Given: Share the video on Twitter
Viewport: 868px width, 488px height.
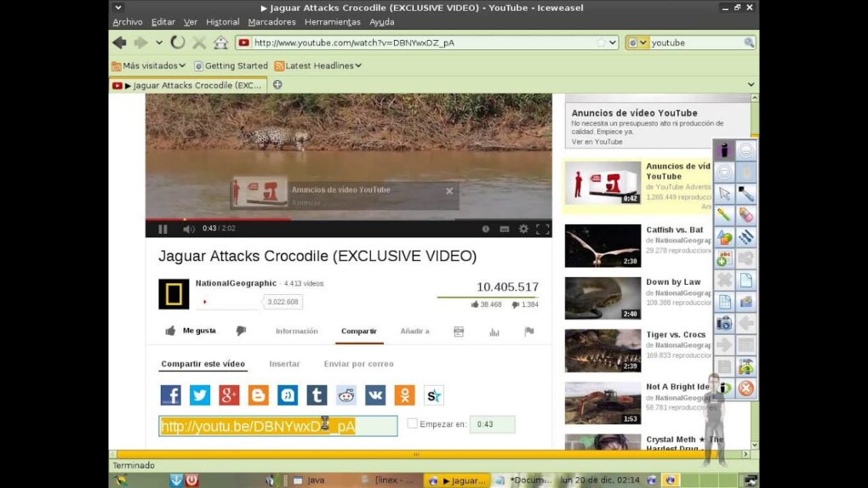Looking at the screenshot, I should tap(200, 395).
